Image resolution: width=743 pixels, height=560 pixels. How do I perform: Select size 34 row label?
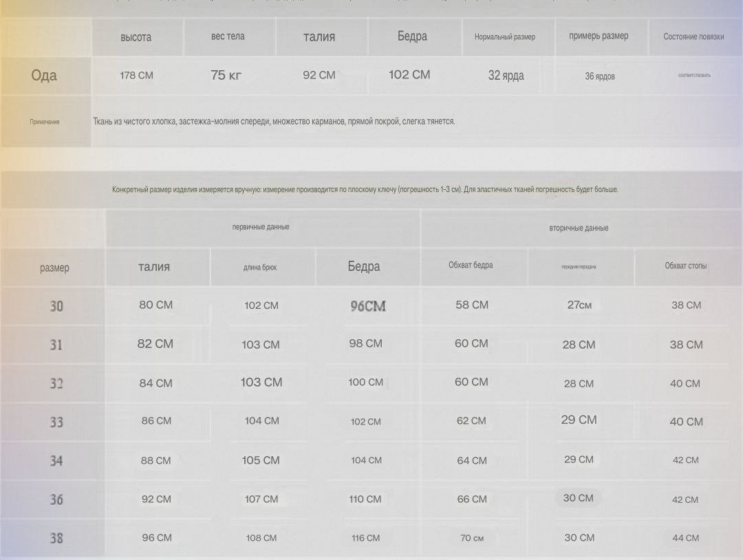pos(56,461)
